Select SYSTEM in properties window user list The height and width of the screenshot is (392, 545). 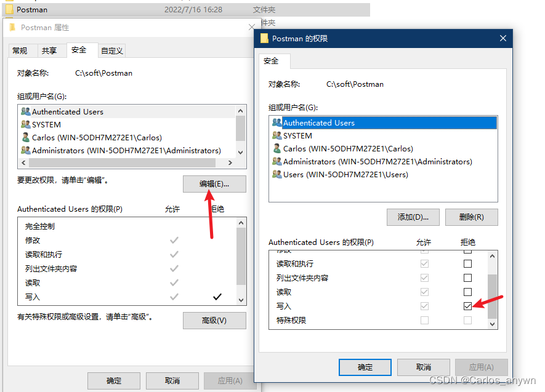click(x=46, y=124)
